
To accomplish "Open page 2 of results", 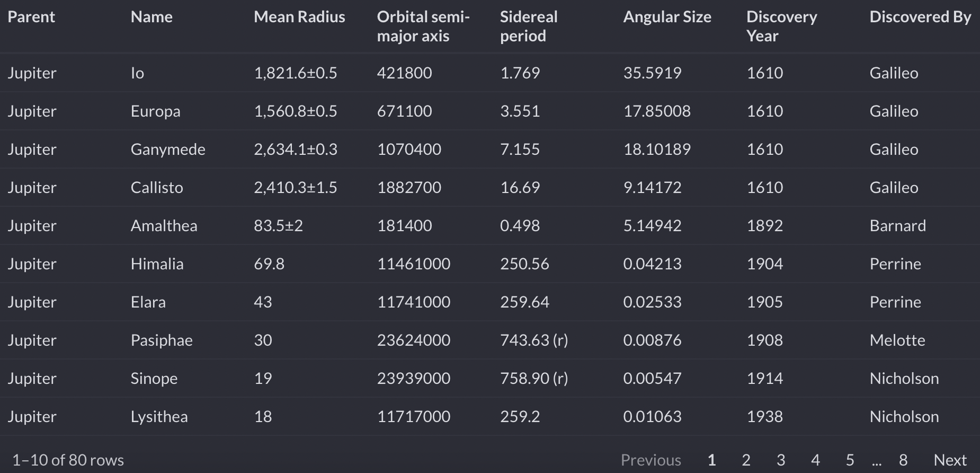I will [x=746, y=460].
